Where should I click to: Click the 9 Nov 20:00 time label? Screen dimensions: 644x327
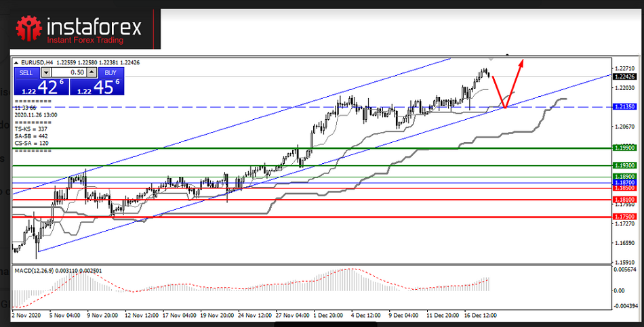[102, 316]
